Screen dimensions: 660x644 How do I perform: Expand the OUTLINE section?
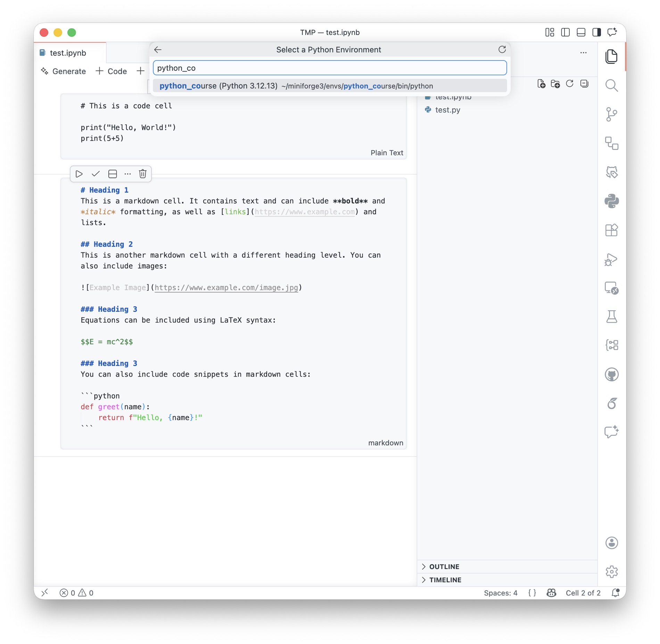[x=444, y=567]
